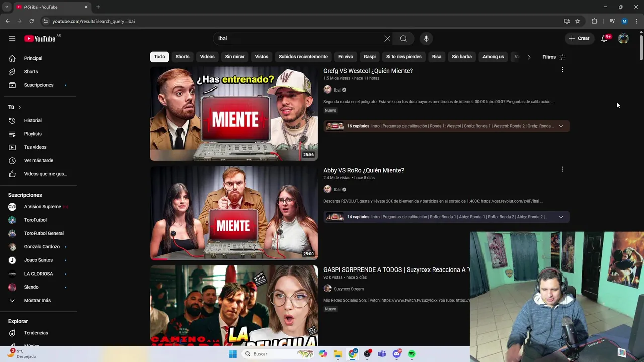Select the Gaspi filter chip

coord(370,57)
